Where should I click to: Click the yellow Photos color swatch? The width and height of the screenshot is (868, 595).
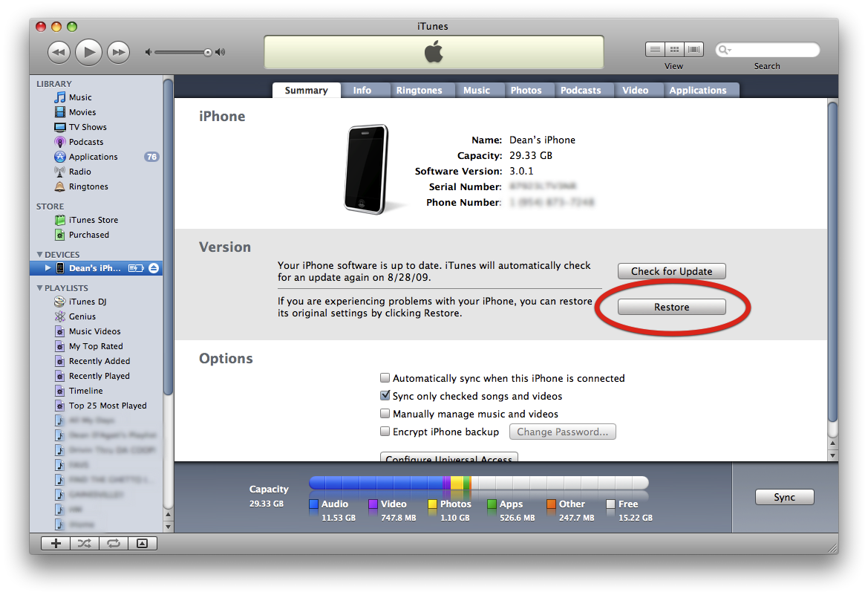click(432, 504)
